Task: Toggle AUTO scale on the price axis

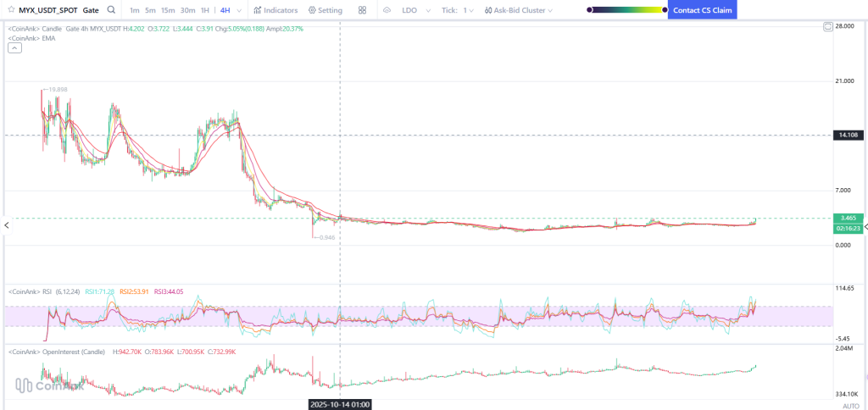Action: click(850, 406)
